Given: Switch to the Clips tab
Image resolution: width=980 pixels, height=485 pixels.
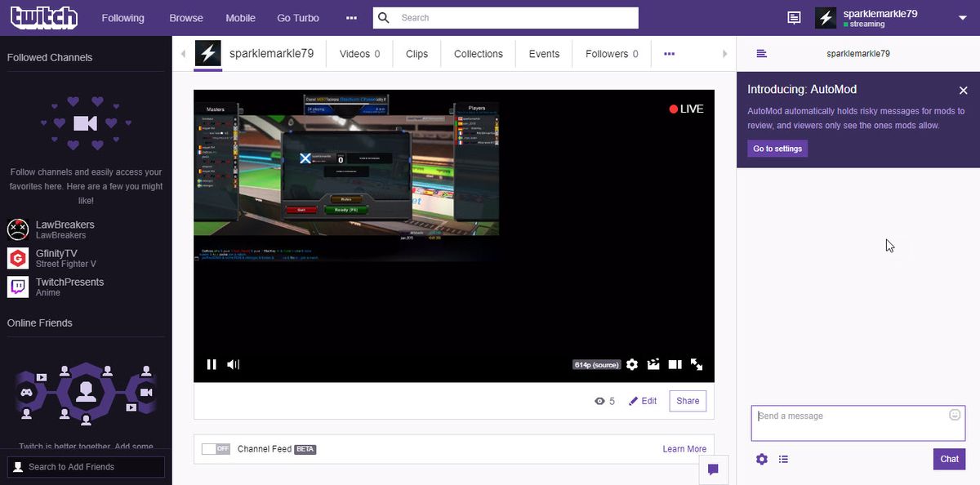Looking at the screenshot, I should pos(416,54).
